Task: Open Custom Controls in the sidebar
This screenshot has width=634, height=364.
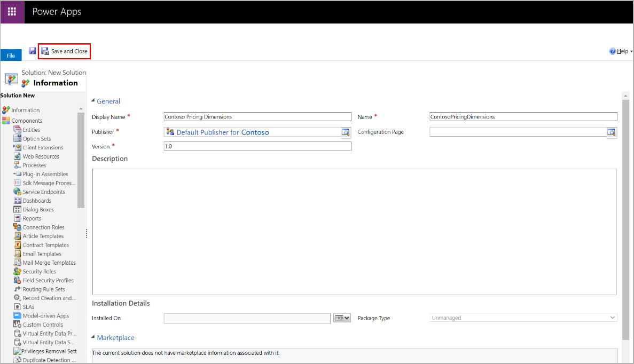Action: 43,325
